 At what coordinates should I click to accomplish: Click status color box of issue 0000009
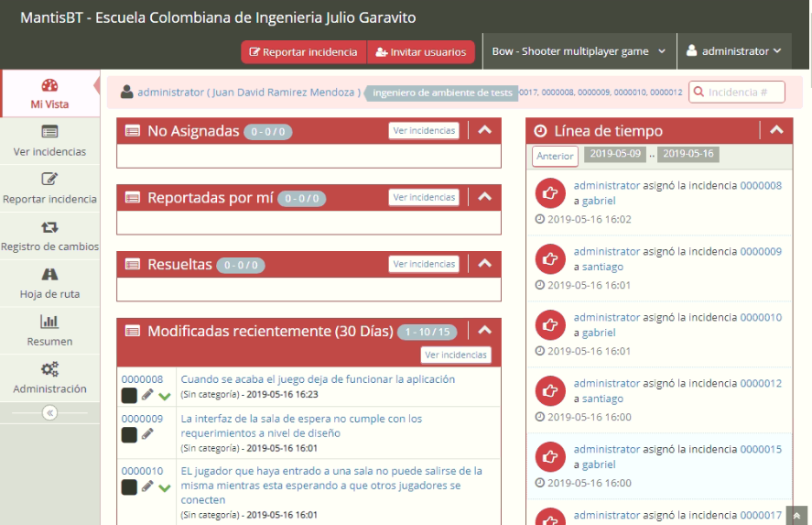[129, 435]
